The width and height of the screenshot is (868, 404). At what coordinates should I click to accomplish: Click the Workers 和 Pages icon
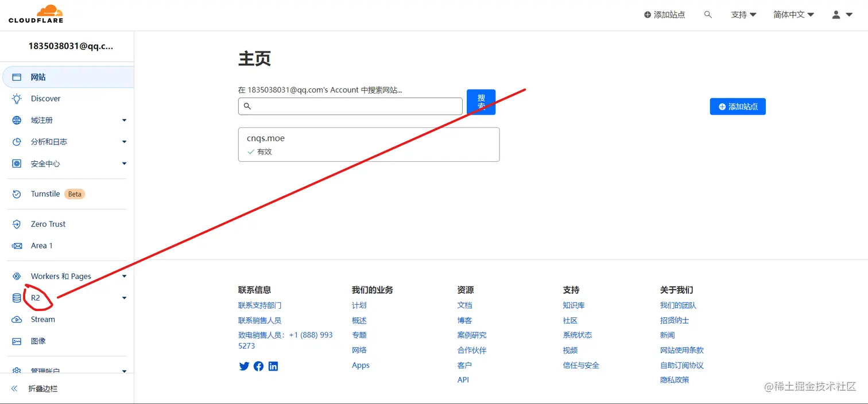coord(17,276)
